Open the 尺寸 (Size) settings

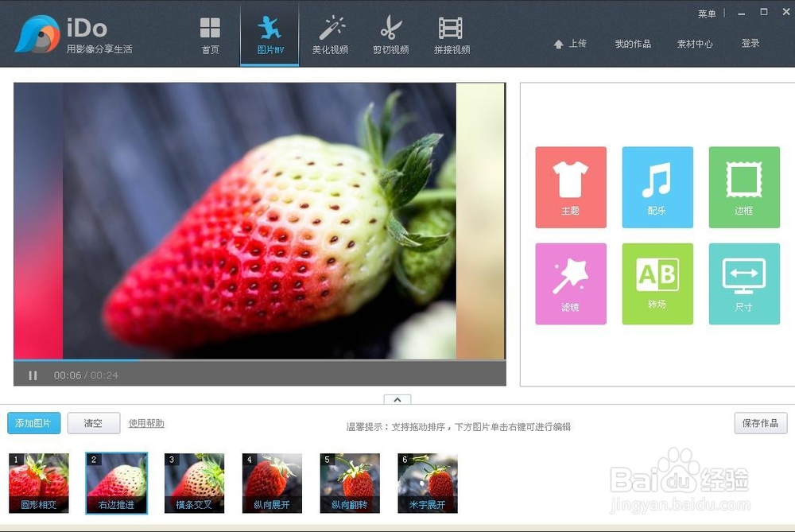(x=744, y=283)
